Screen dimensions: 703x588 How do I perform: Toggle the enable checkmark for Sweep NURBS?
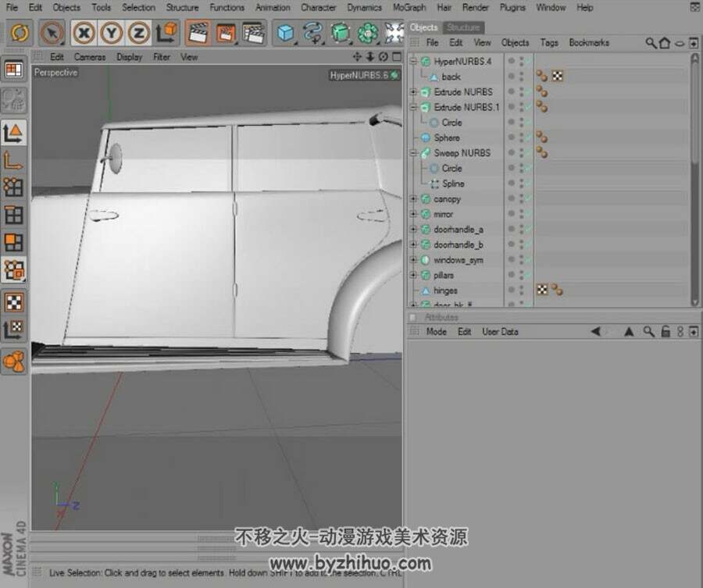pos(528,153)
